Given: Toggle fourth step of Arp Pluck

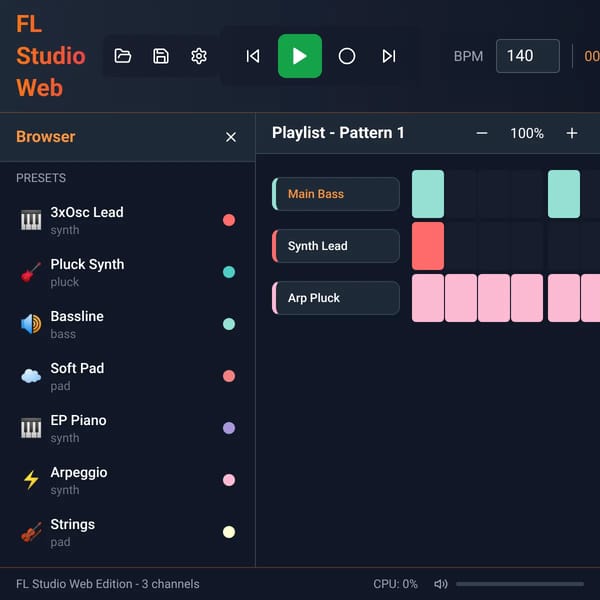Looking at the screenshot, I should pyautogui.click(x=527, y=298).
